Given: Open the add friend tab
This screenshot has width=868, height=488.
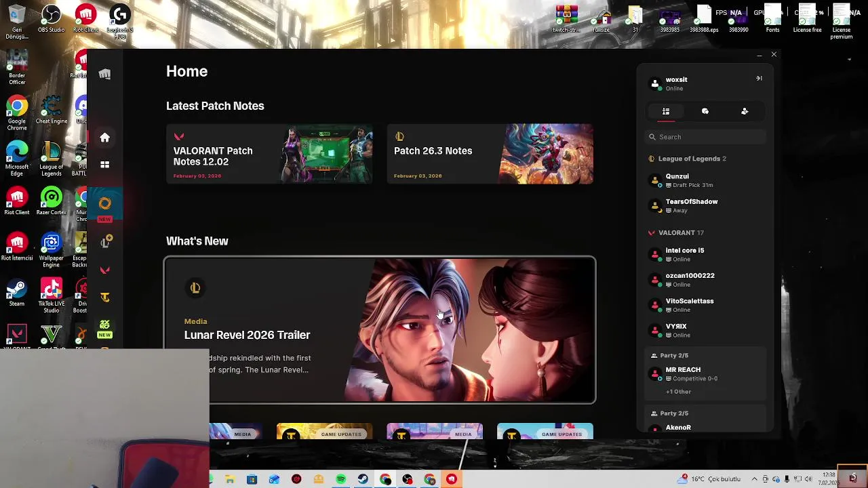Looking at the screenshot, I should [745, 111].
